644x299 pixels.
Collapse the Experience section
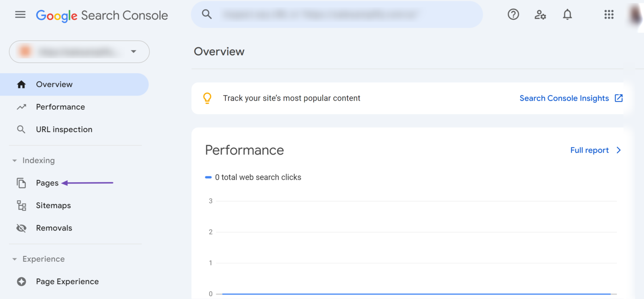(14, 259)
